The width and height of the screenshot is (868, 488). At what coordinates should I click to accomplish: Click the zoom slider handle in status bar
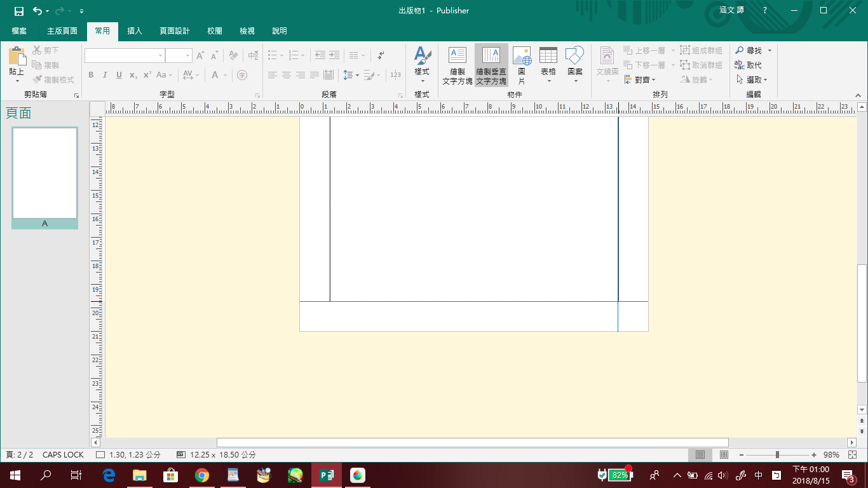tap(777, 455)
